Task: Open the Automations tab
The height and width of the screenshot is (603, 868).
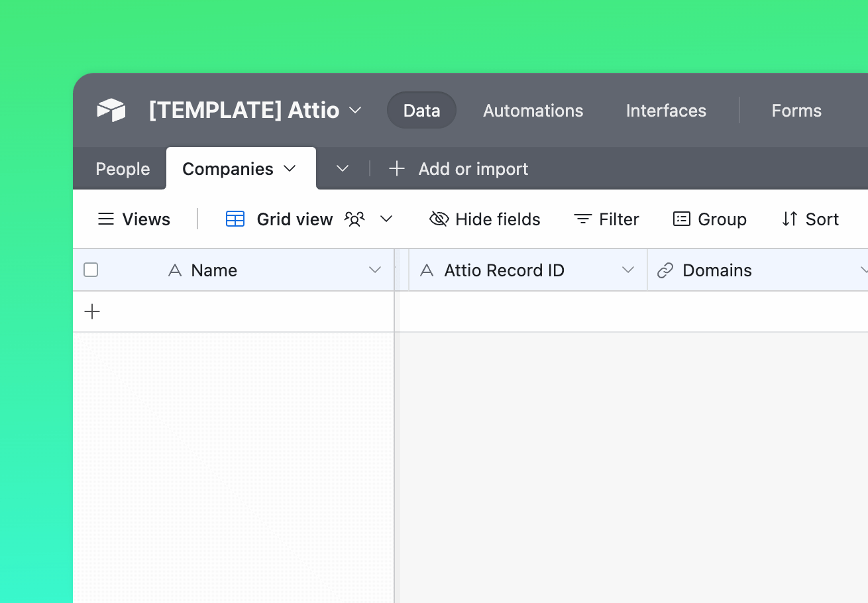Action: [533, 110]
